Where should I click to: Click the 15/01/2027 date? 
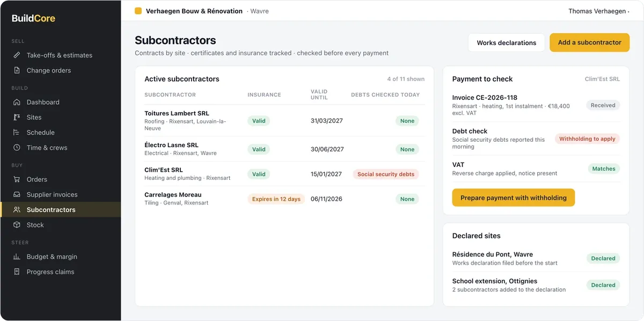(326, 174)
